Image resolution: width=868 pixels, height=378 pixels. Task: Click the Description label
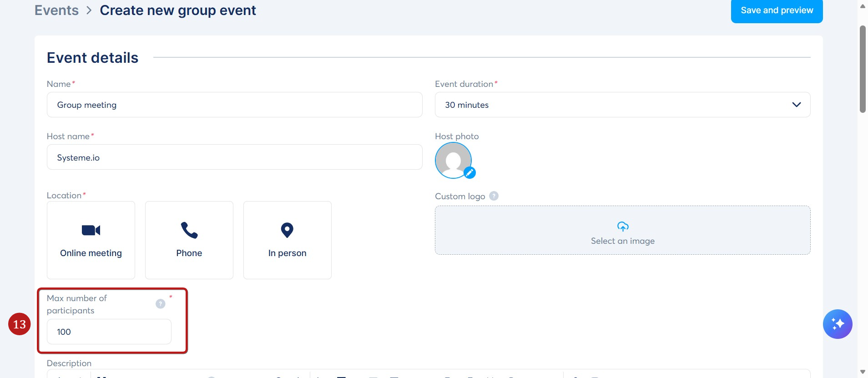[x=69, y=363]
